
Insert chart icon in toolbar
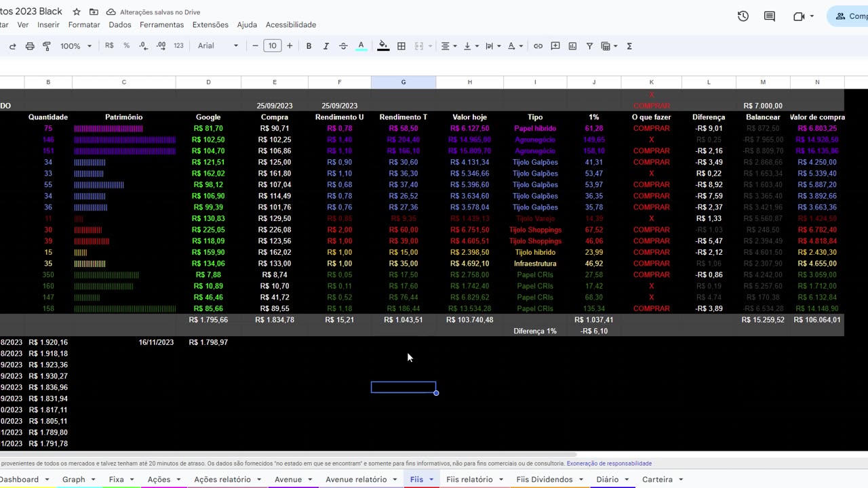pyautogui.click(x=572, y=46)
